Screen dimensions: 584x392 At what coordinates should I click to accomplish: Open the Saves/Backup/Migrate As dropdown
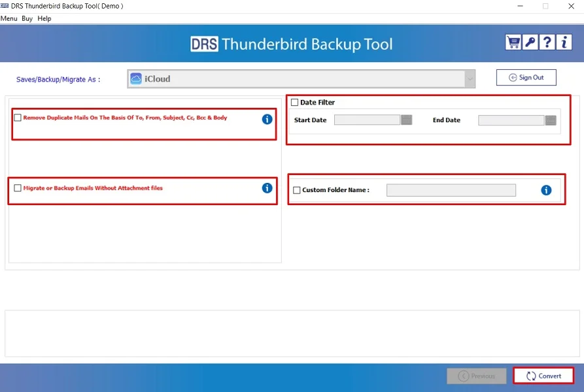[469, 78]
